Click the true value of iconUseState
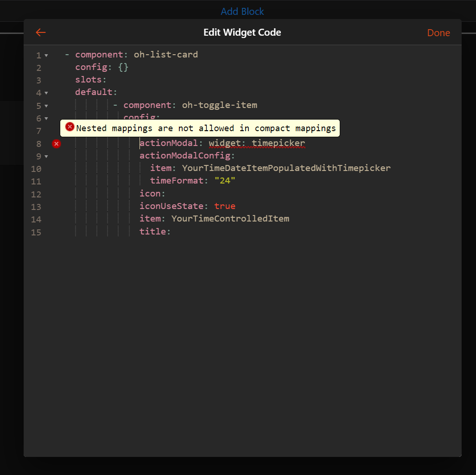 225,206
